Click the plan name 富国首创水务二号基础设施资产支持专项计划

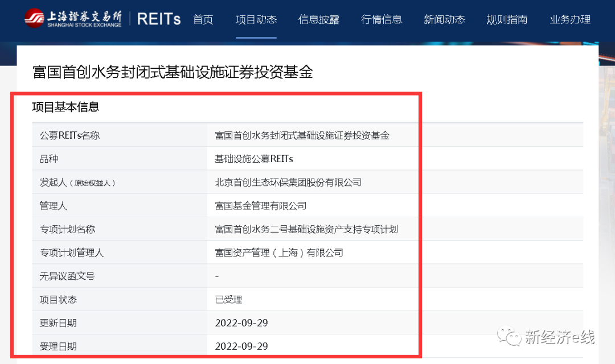click(306, 229)
